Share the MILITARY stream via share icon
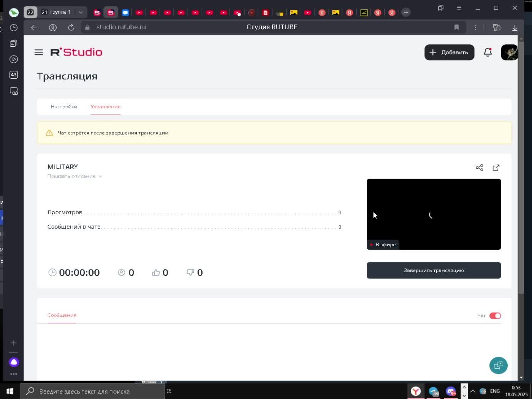The width and height of the screenshot is (532, 399). pos(480,168)
